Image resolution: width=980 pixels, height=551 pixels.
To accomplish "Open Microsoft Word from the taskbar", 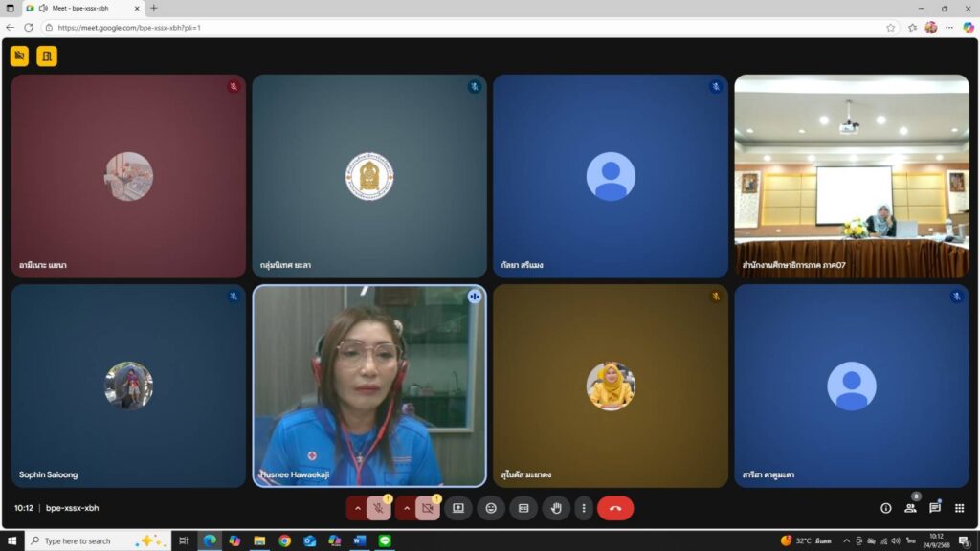I will tap(359, 540).
